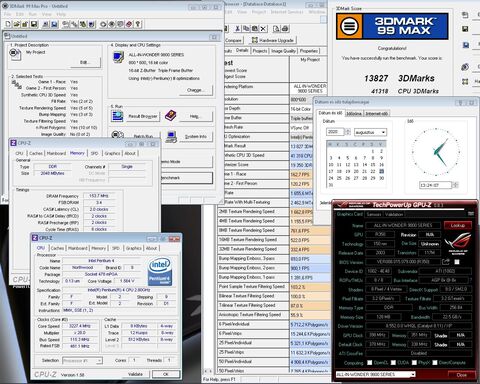Click the OK button in CPU-Z
480x384 pixels.
point(166,374)
